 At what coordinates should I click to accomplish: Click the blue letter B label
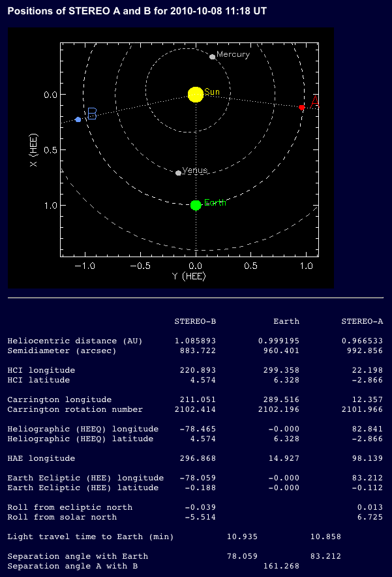tap(92, 114)
